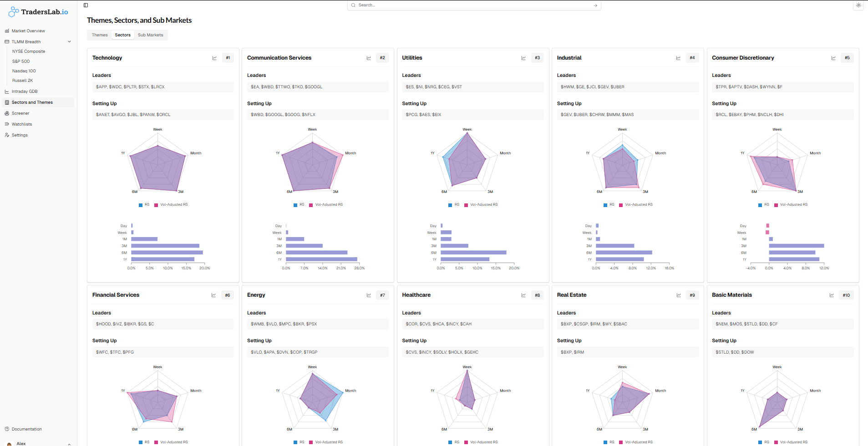
Task: Click Healthcare Setting Up ticker list
Action: pyautogui.click(x=473, y=352)
